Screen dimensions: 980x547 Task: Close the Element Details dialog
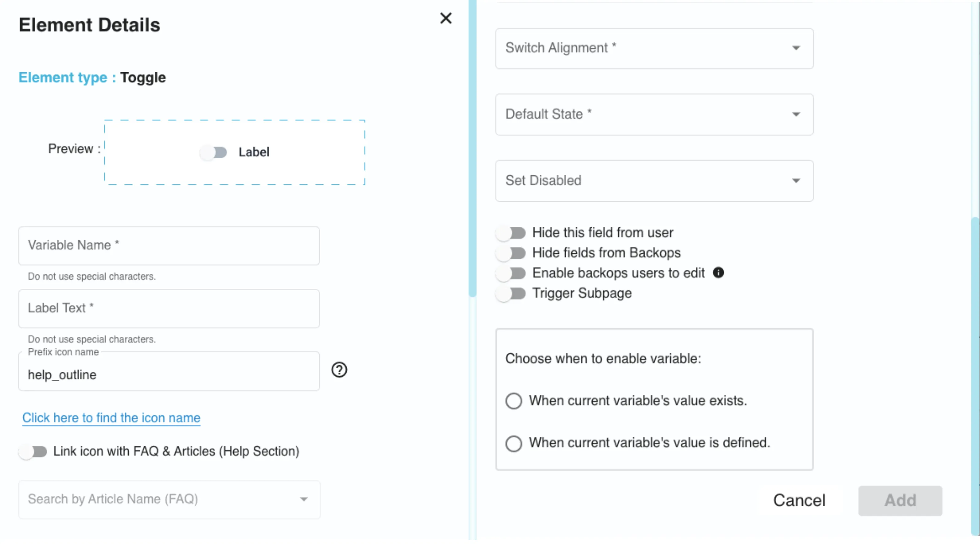pos(446,18)
